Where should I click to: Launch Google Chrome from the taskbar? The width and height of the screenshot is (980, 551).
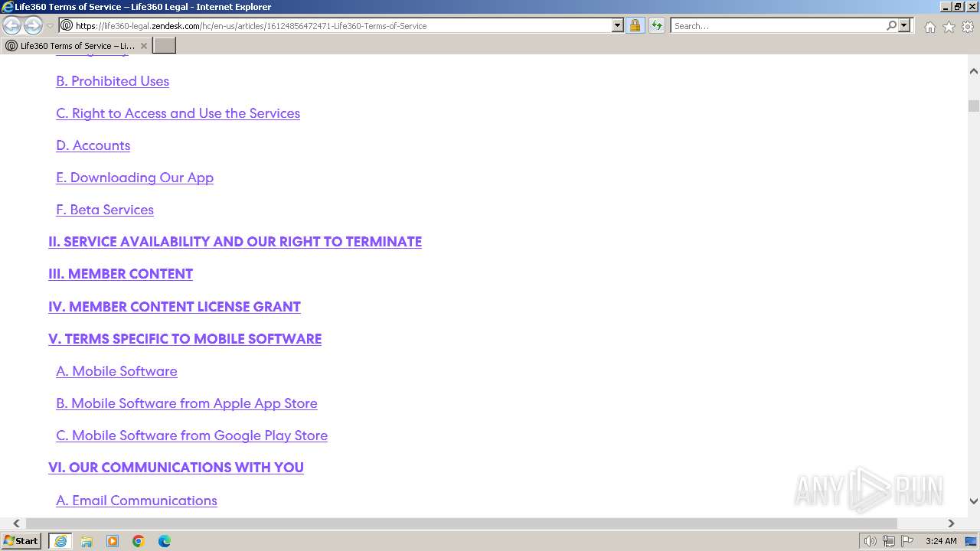(139, 541)
